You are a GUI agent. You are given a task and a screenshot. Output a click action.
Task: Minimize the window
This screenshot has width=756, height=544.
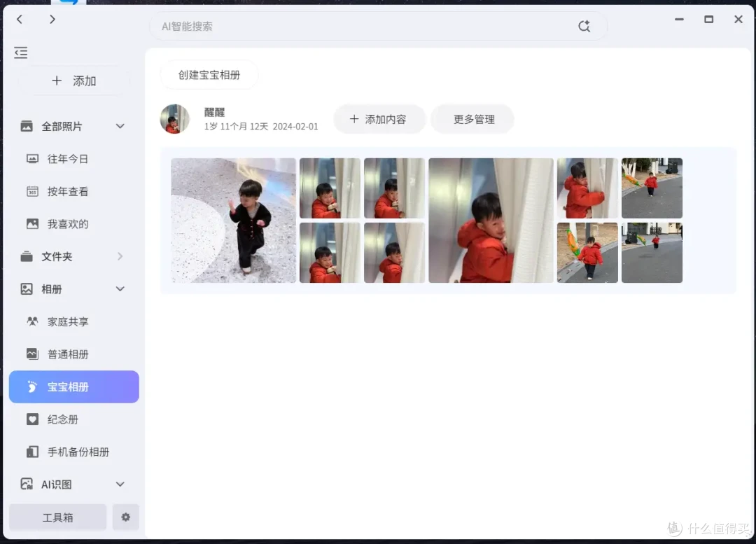tap(679, 20)
